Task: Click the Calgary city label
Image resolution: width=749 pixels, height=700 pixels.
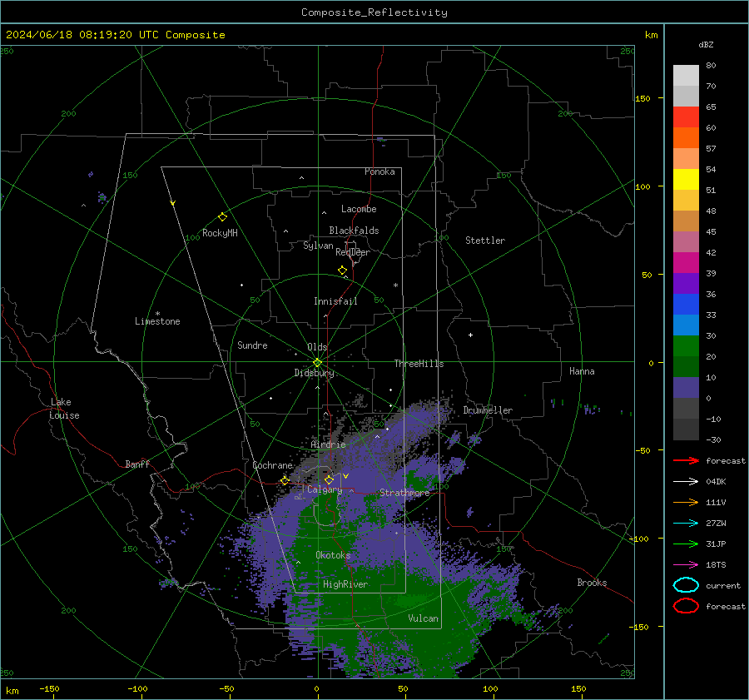Action: tap(325, 489)
